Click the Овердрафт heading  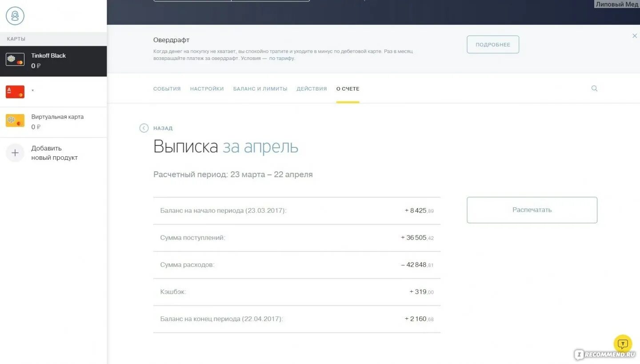coord(172,40)
